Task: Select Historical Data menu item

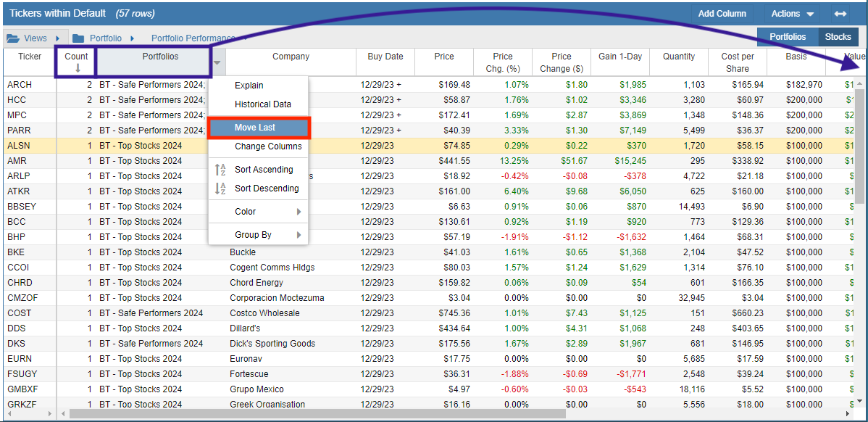Action: point(258,104)
